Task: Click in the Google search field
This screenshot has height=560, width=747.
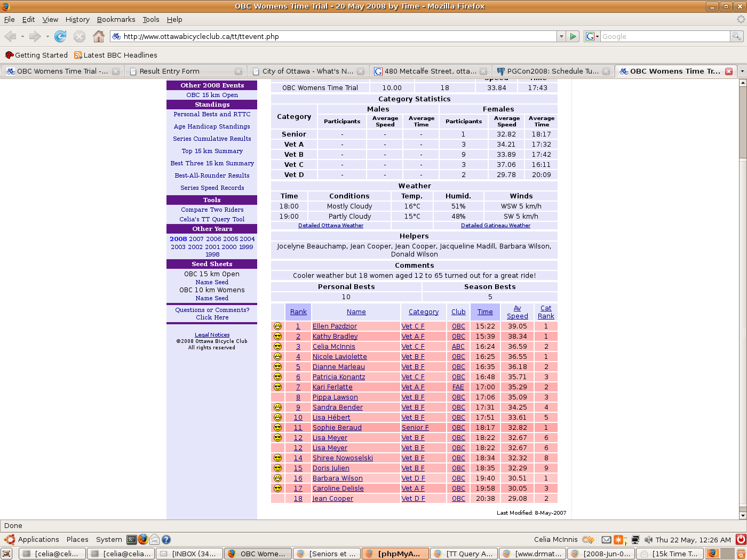Action: pos(664,36)
